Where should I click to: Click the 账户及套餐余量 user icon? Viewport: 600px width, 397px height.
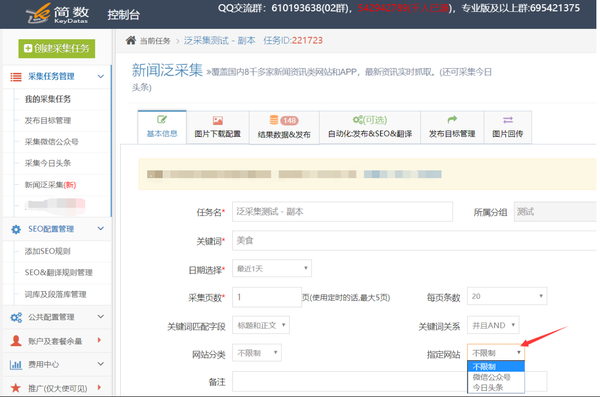[16, 341]
